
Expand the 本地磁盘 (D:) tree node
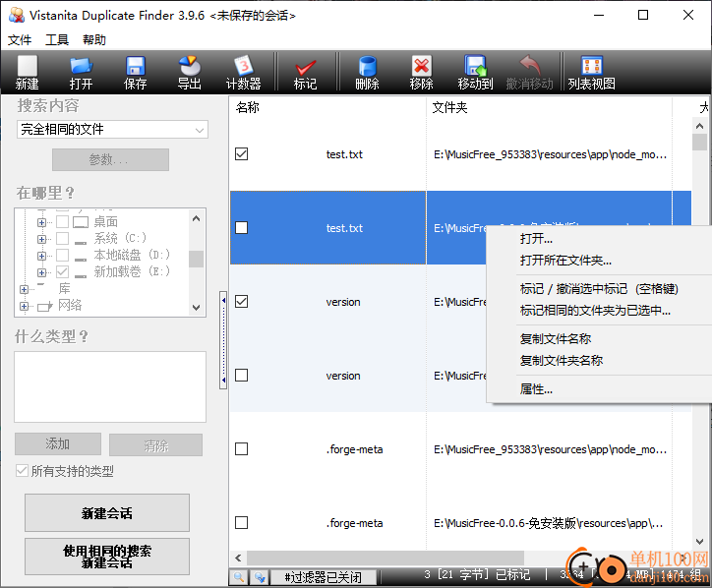pyautogui.click(x=41, y=256)
